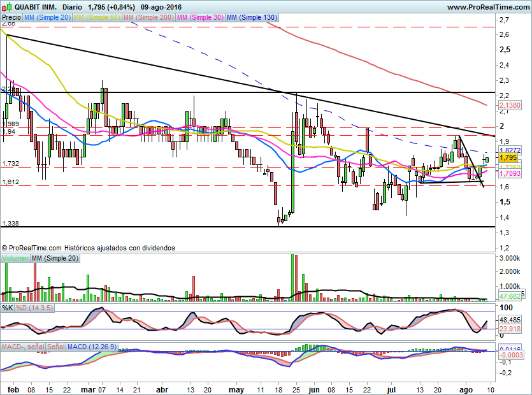
Task: Select the MACD-, señal label
Action: pos(23,347)
